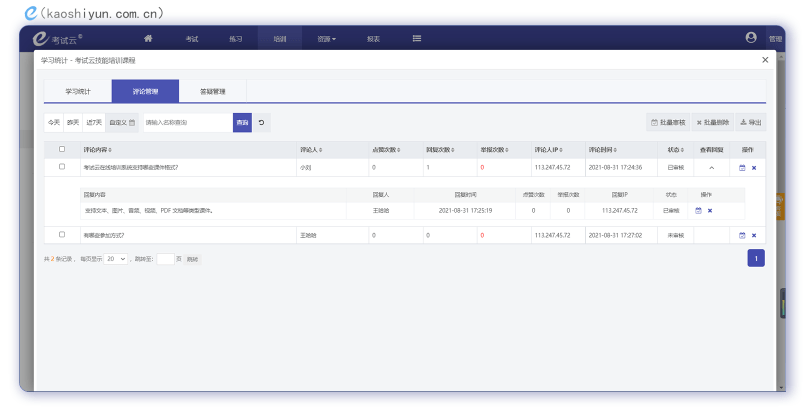807x408 pixels.
Task: Click review icon for first comment row
Action: [x=742, y=167]
